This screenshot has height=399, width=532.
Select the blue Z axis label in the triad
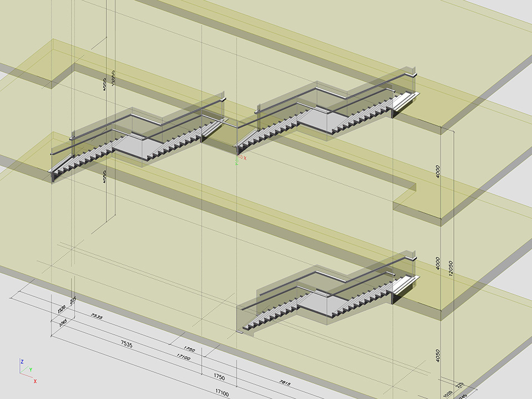tap(22, 361)
